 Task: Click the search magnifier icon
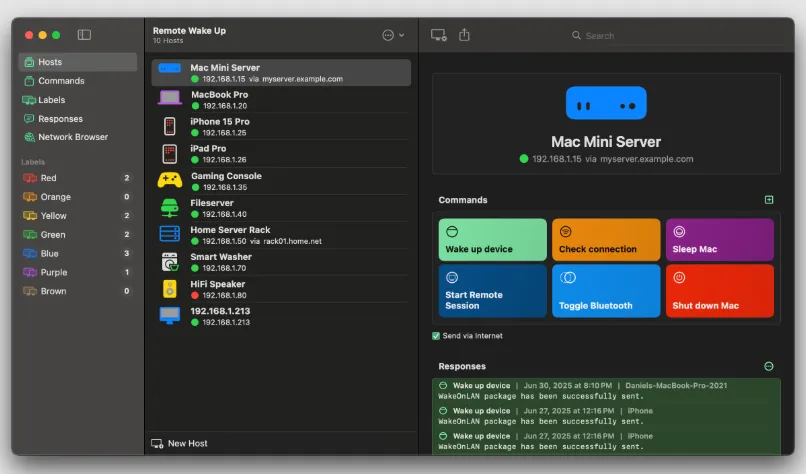pyautogui.click(x=576, y=35)
